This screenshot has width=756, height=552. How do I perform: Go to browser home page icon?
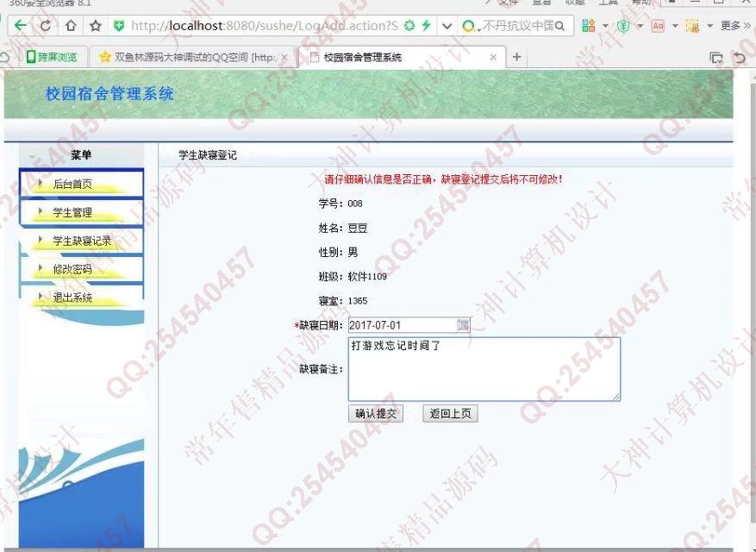tap(71, 26)
